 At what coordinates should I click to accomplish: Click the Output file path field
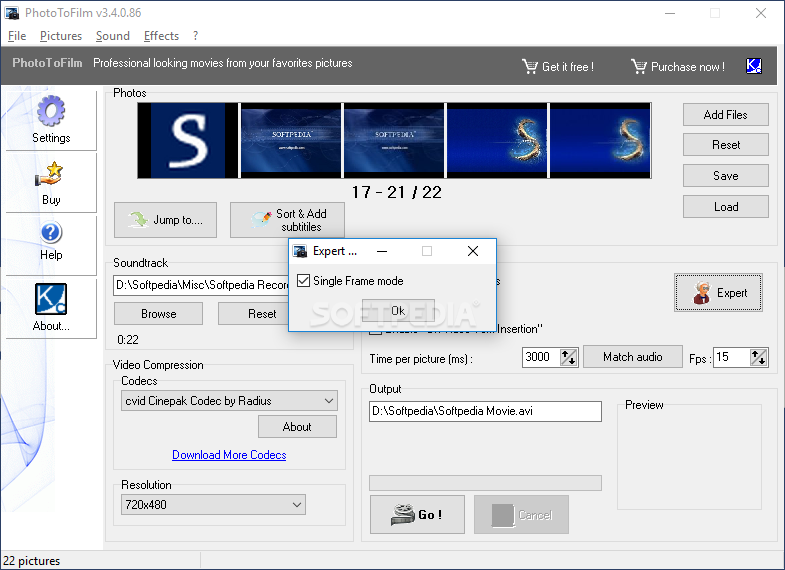click(x=485, y=411)
